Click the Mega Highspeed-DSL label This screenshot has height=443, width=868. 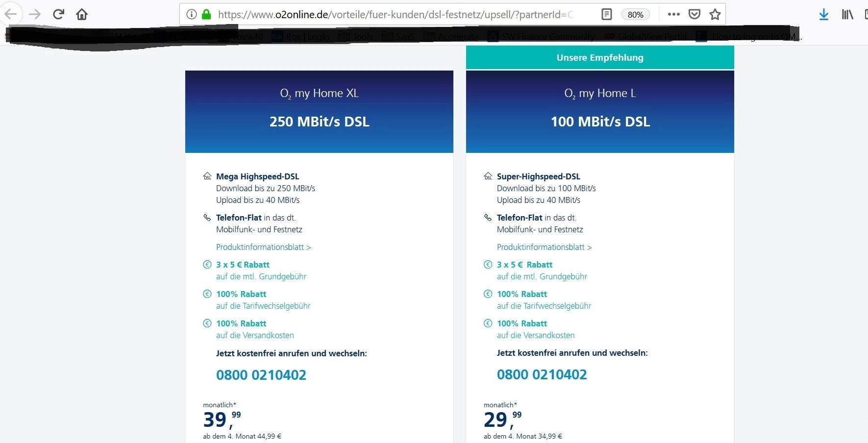click(x=258, y=176)
